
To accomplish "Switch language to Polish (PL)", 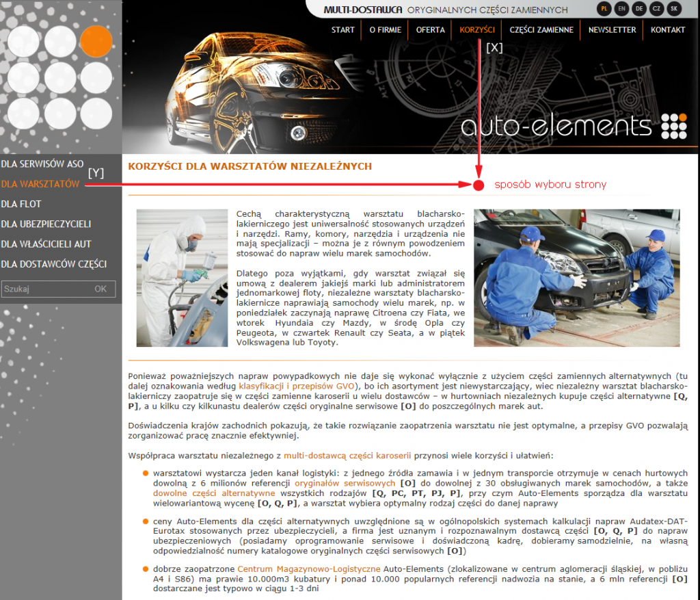I will [604, 8].
